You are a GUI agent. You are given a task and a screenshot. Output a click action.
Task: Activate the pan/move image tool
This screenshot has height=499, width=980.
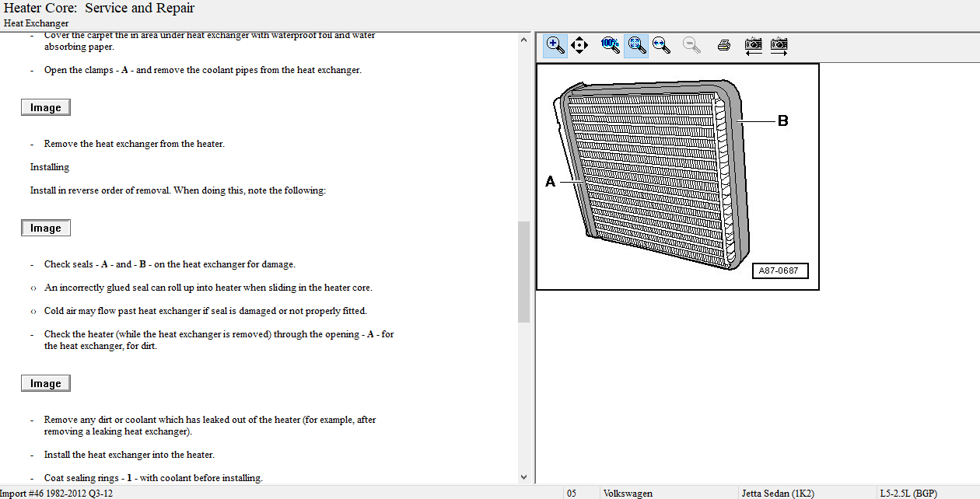click(579, 45)
